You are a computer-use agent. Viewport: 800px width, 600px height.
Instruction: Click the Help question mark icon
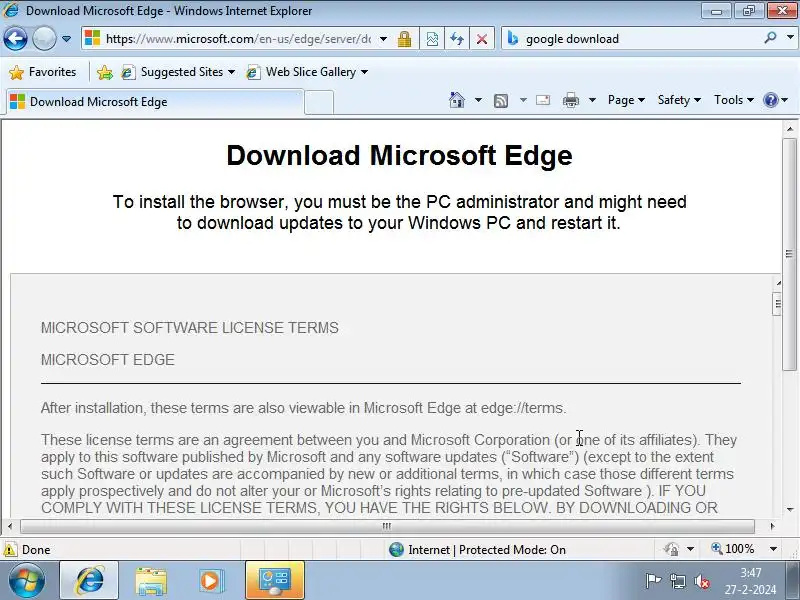pos(770,100)
